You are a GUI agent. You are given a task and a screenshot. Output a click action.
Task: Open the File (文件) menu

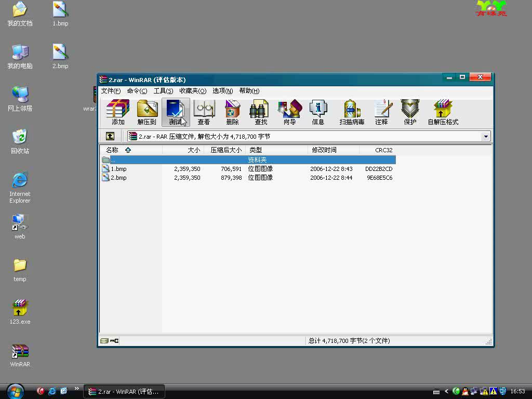pos(111,91)
